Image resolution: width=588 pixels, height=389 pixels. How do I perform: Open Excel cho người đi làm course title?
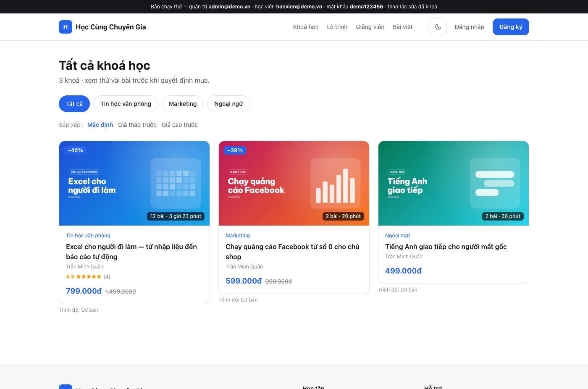coord(131,252)
